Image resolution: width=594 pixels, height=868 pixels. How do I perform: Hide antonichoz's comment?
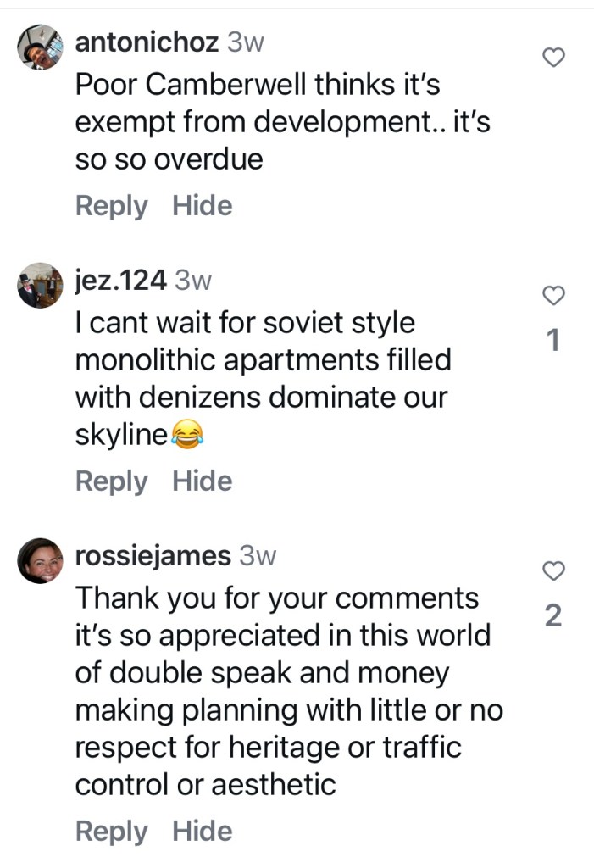click(203, 206)
